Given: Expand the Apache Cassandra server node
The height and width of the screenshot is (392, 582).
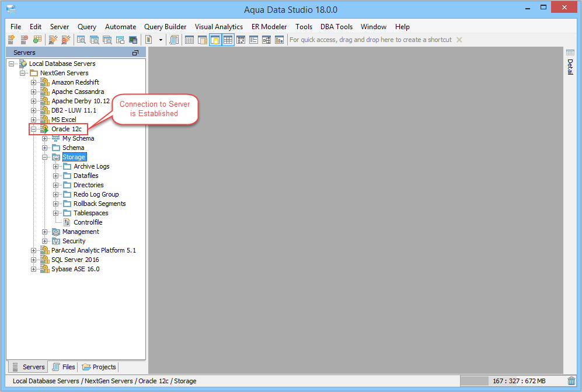Looking at the screenshot, I should coord(33,92).
